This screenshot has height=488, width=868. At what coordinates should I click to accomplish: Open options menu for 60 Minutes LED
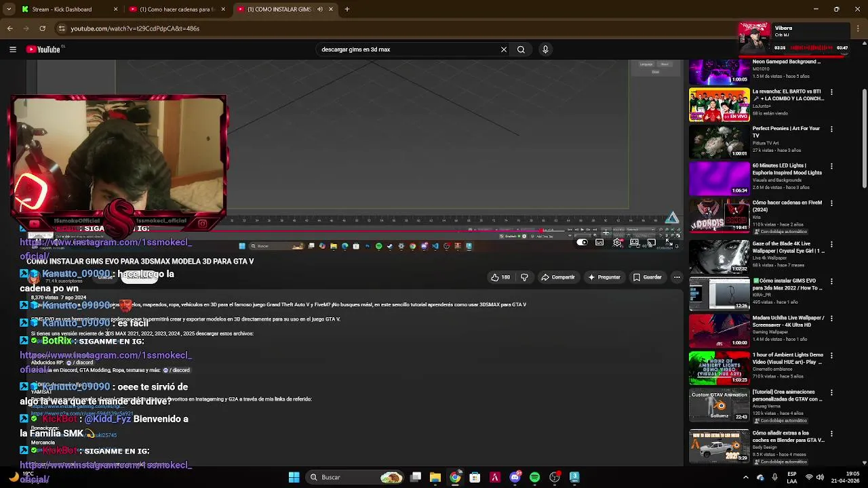click(831, 166)
